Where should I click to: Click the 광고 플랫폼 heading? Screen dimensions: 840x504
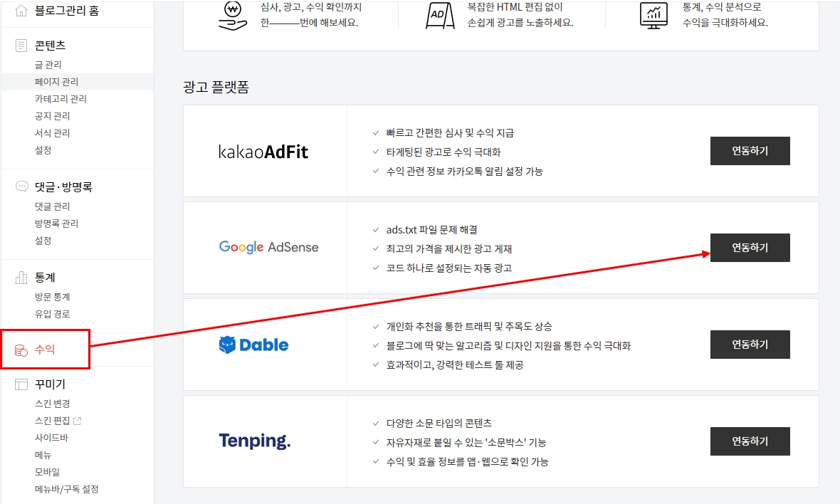(216, 87)
